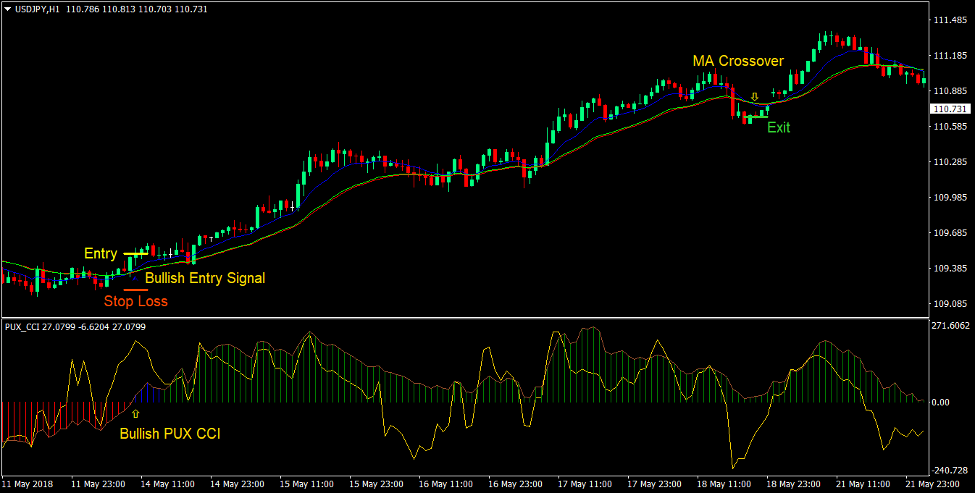Click the 0.00 indicator zero level label
This screenshot has width=977, height=493.
coord(942,403)
